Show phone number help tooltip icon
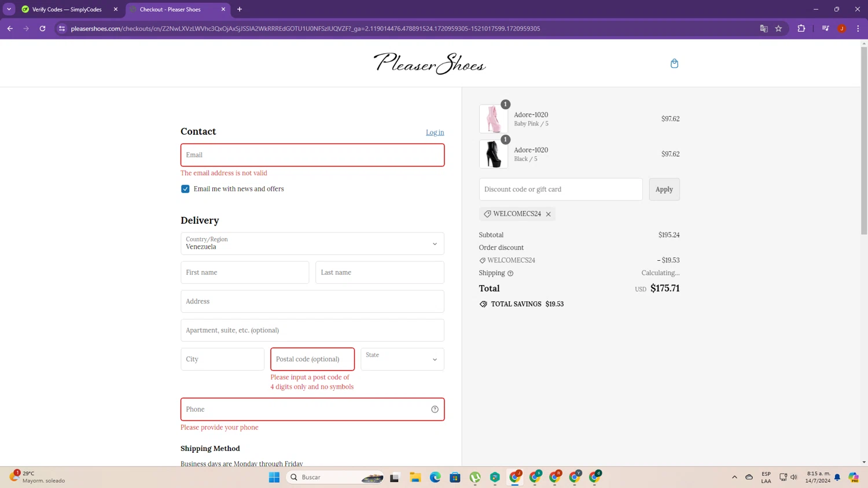The width and height of the screenshot is (868, 488). [x=435, y=409]
